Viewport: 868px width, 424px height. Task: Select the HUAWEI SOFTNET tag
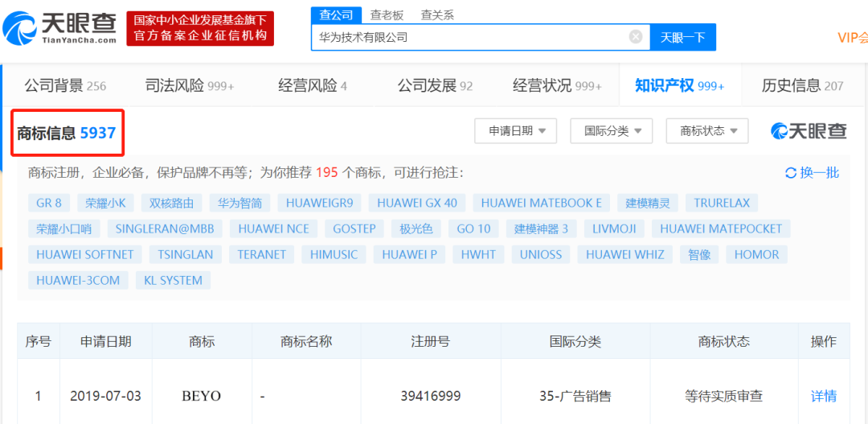84,254
